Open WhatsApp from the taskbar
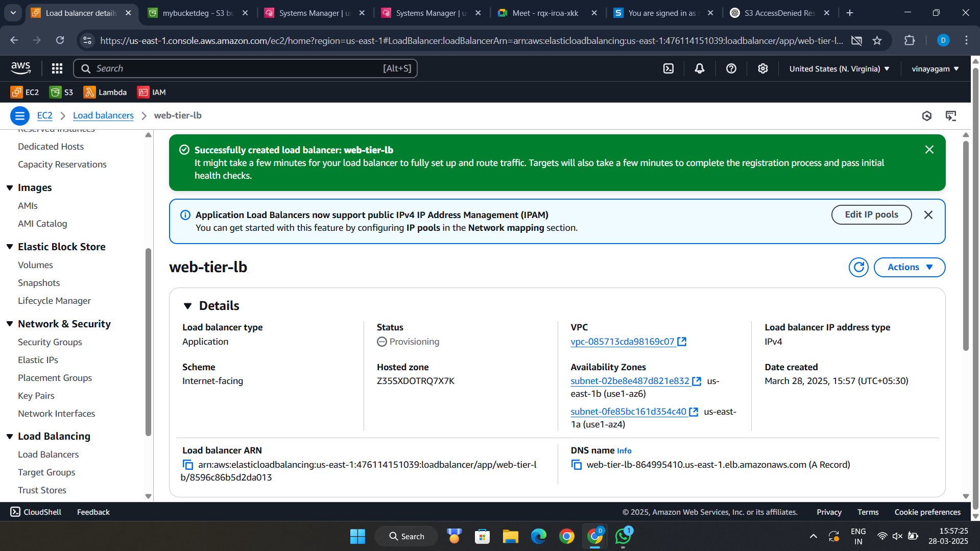 coord(623,536)
